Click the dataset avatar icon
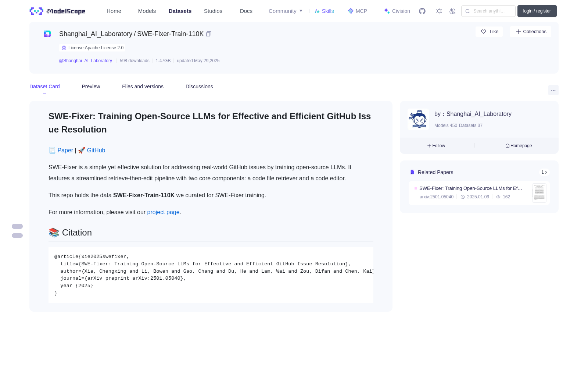588x368 pixels. [x=47, y=34]
